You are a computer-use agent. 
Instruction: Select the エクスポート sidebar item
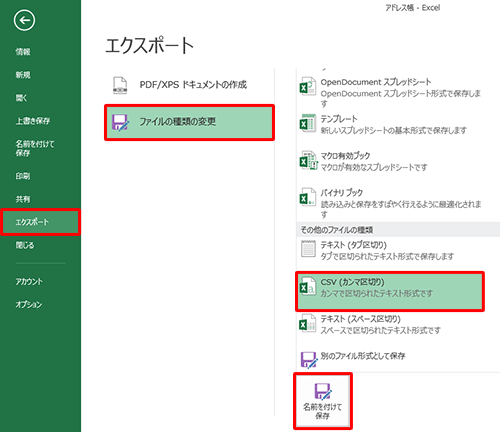click(40, 222)
